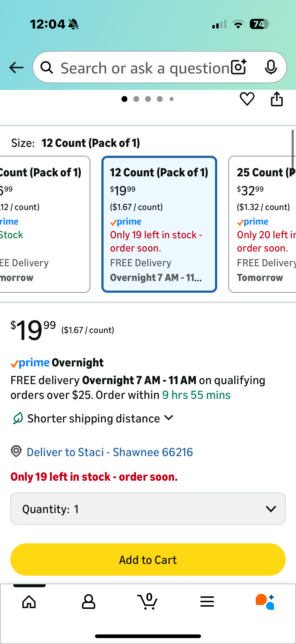The image size is (296, 644).
Task: Tap the back arrow icon
Action: [x=16, y=68]
